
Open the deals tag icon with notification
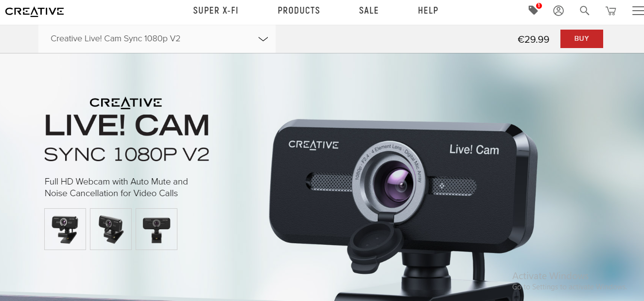coord(534,10)
